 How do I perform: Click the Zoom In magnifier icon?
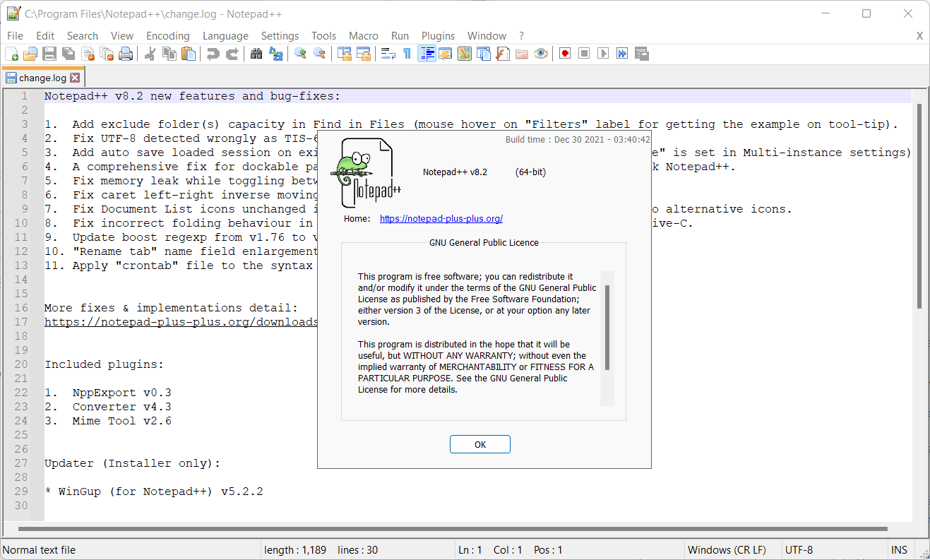(300, 54)
